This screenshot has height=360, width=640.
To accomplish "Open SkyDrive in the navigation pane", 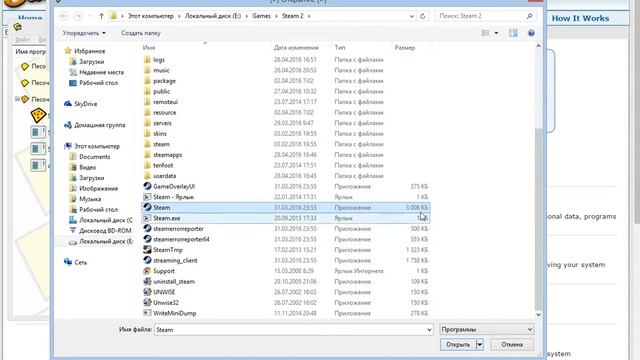I will 81,104.
